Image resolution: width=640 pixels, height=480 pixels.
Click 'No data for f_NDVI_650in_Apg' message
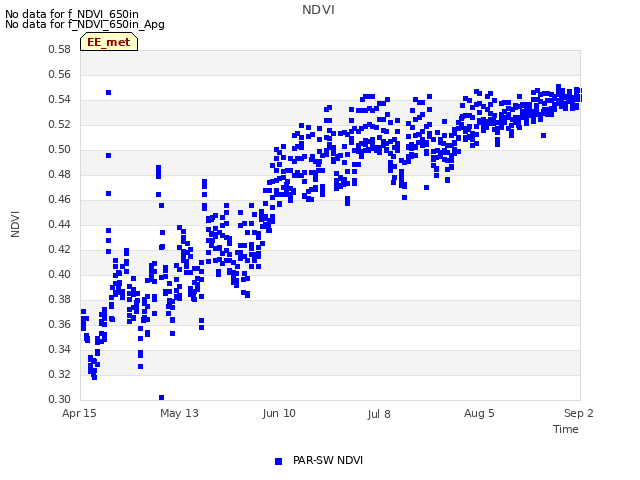click(85, 24)
